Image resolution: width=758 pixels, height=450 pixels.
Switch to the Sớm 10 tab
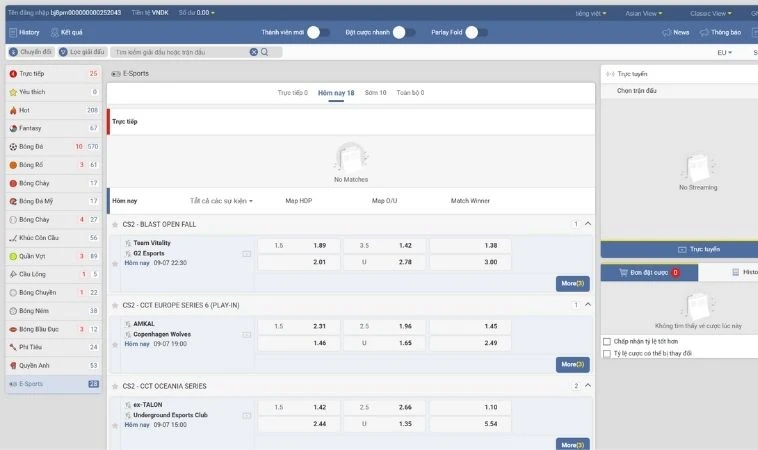(375, 93)
